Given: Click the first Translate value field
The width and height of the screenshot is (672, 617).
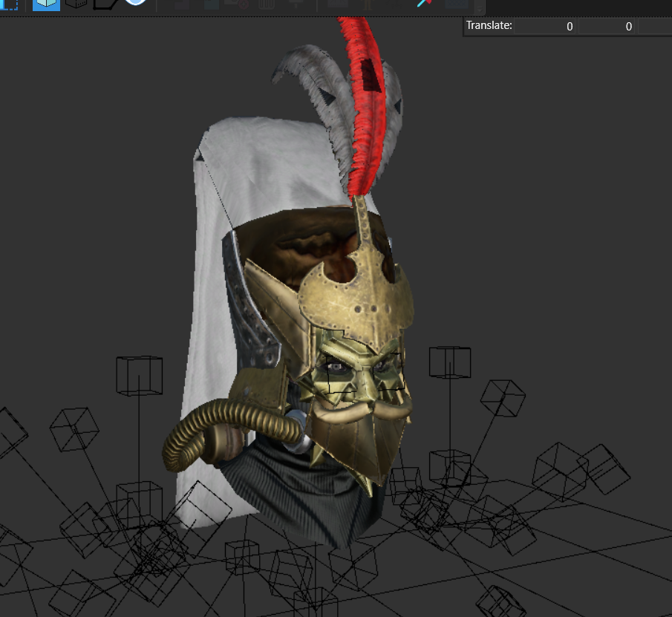Looking at the screenshot, I should 546,26.
